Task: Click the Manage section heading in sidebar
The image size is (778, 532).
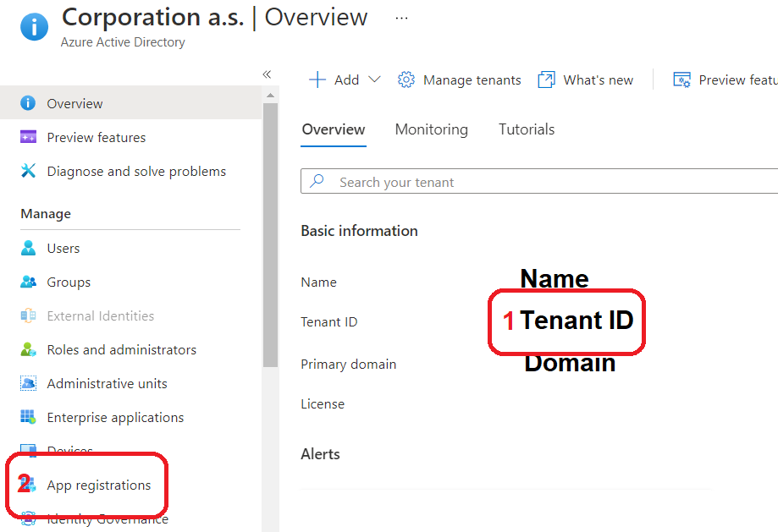Action: 46,214
